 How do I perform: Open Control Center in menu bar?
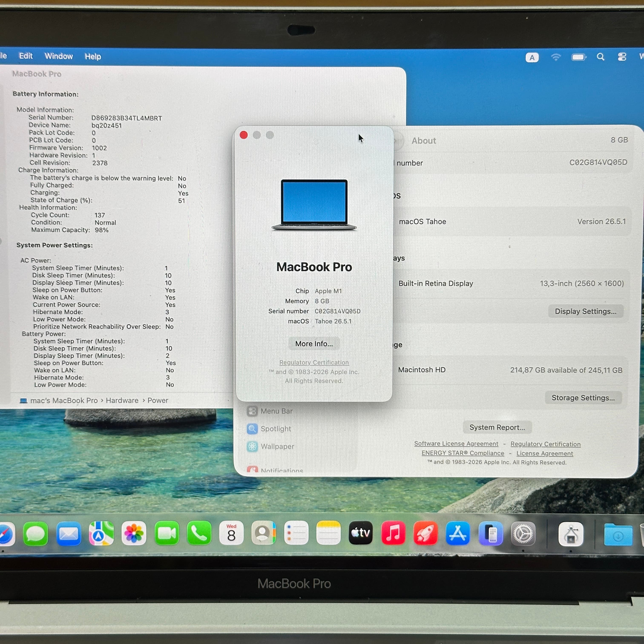[622, 57]
